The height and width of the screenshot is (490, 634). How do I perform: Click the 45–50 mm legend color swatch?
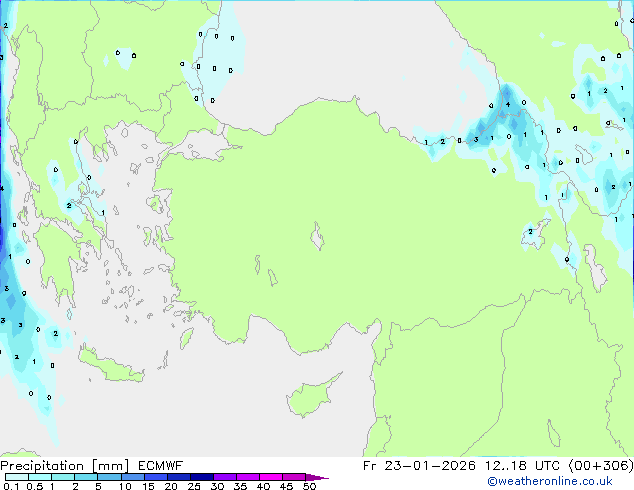tap(294, 477)
